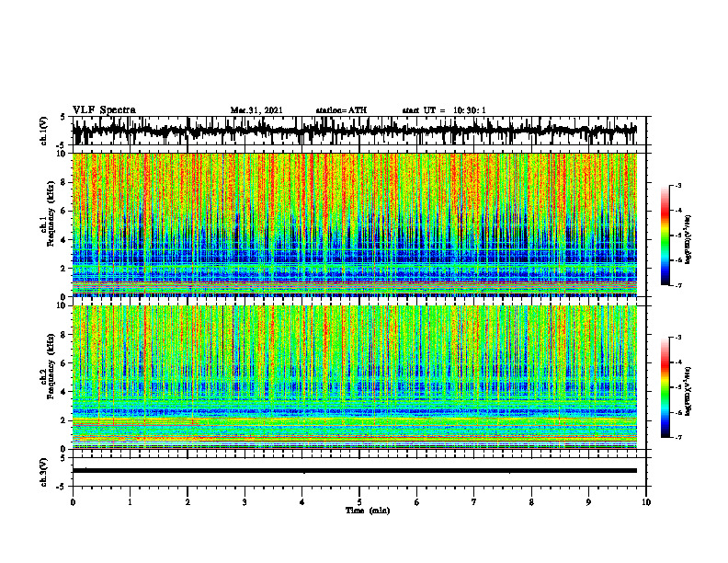The height and width of the screenshot is (563, 728).
Task: Click the time-axis tick label '10'
Action: (646, 502)
